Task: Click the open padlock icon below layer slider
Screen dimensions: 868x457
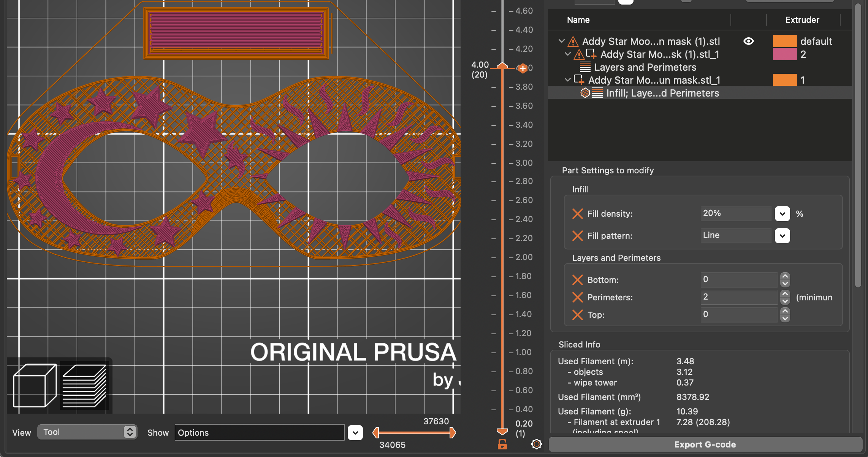Action: point(502,444)
